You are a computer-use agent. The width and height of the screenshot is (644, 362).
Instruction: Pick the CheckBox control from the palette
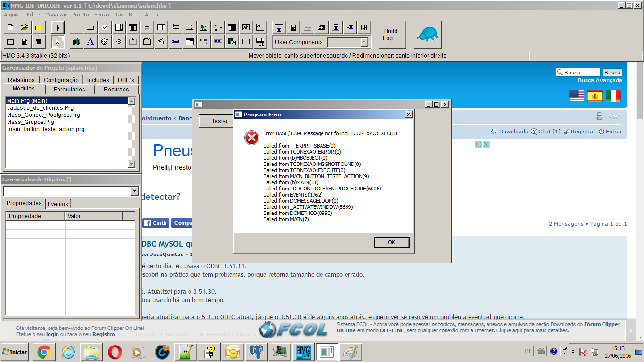[105, 27]
